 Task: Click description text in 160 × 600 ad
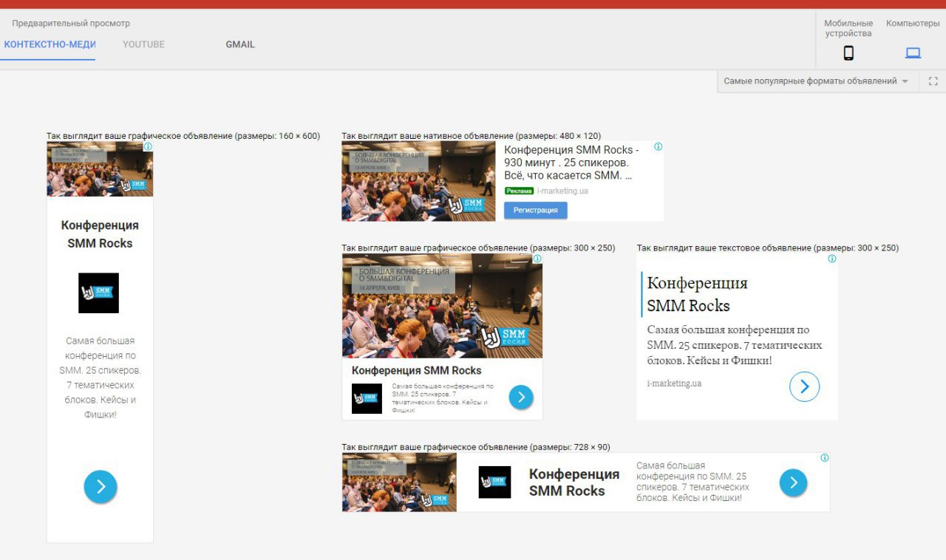[100, 378]
